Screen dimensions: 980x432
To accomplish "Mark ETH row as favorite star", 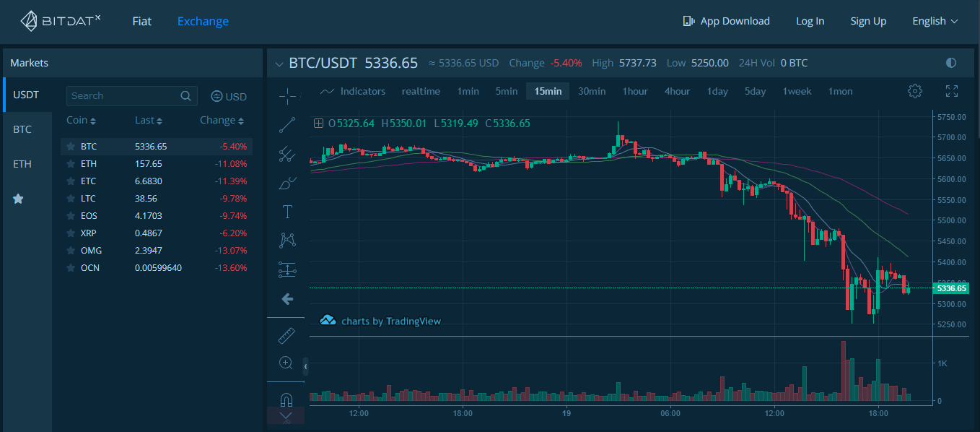I will click(71, 164).
